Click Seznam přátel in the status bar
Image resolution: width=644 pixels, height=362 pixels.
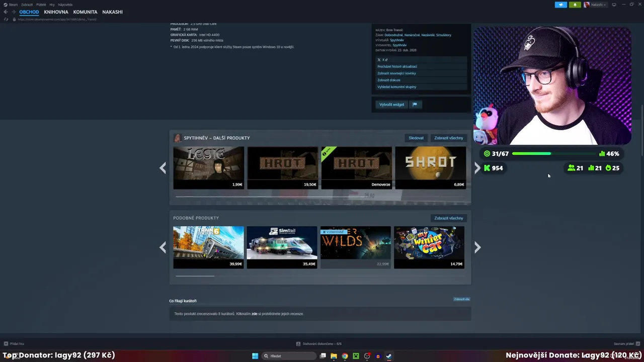623,344
